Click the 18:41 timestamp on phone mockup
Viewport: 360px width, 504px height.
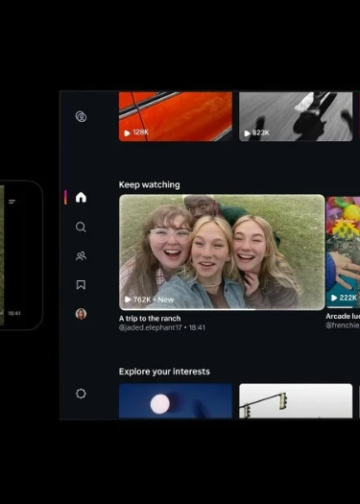click(14, 313)
